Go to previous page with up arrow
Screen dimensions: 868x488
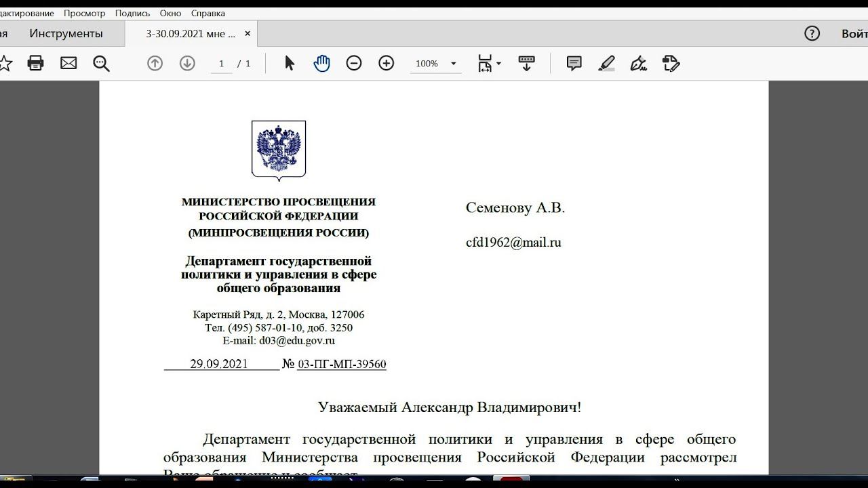pos(155,63)
